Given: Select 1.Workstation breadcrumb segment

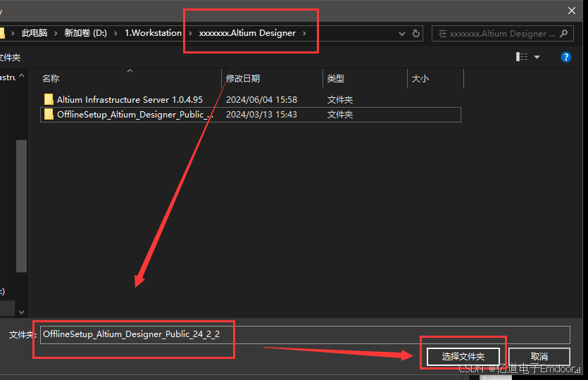Looking at the screenshot, I should click(153, 33).
